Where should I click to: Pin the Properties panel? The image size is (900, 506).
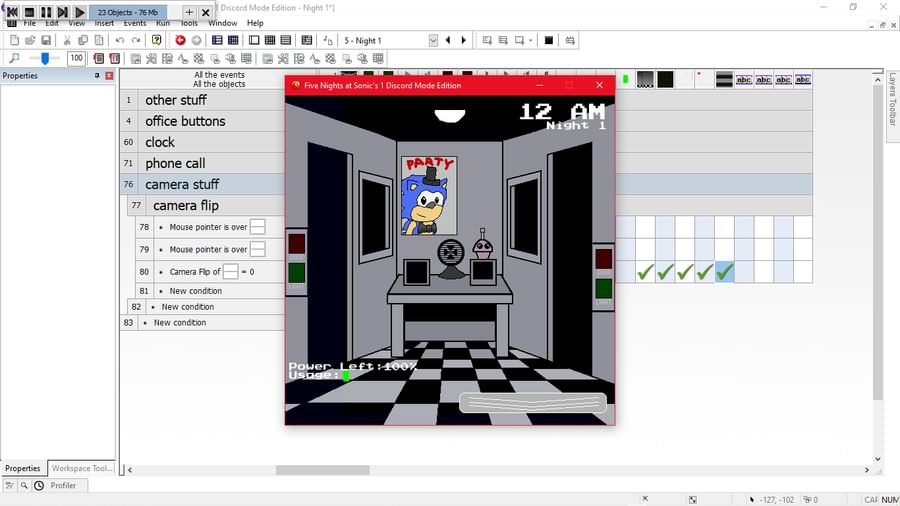pos(97,76)
